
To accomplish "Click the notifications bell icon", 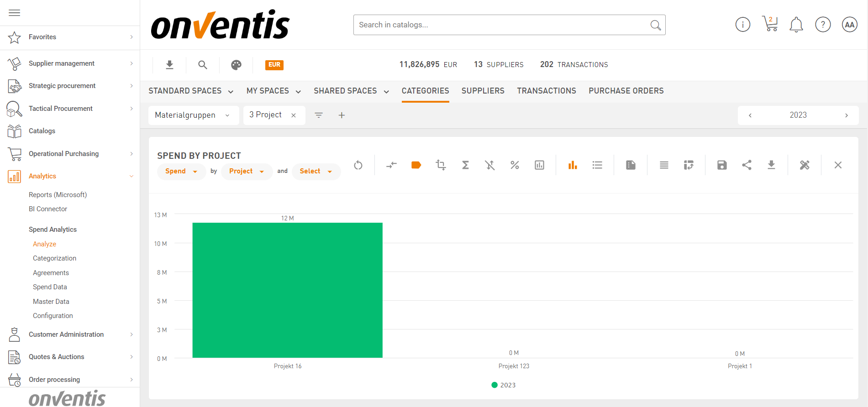I will point(796,25).
